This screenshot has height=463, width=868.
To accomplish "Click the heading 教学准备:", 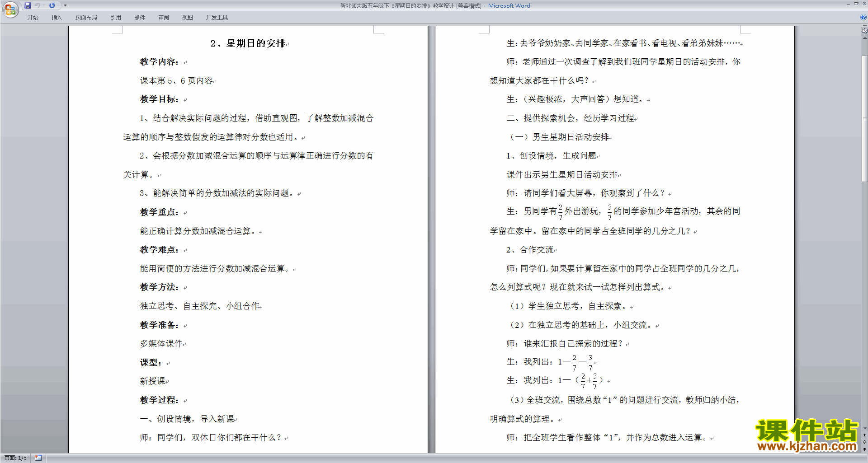I will (x=160, y=325).
